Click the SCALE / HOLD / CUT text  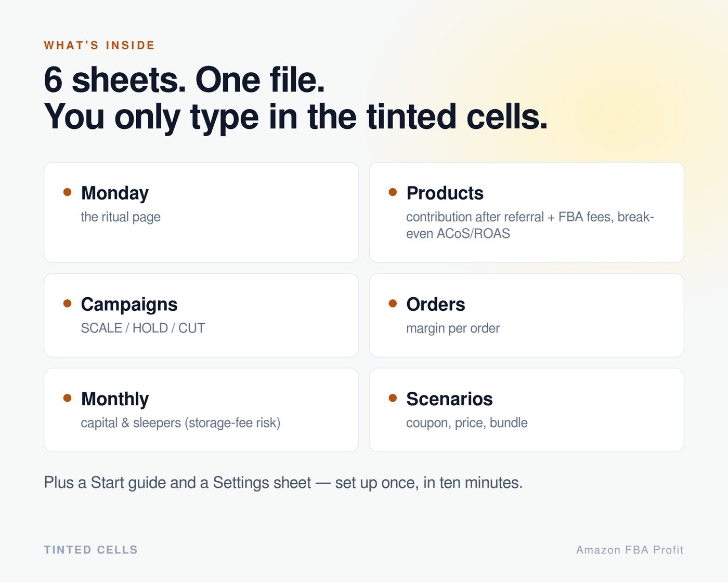[x=143, y=328]
